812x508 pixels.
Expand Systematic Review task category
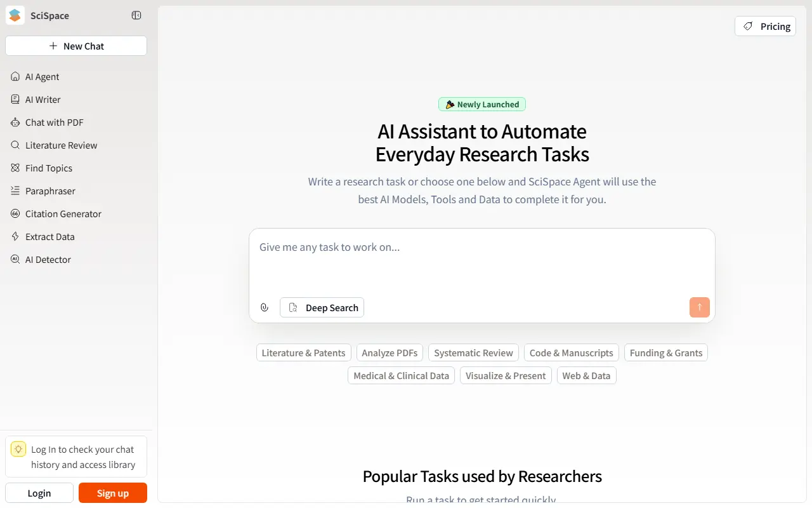[473, 353]
